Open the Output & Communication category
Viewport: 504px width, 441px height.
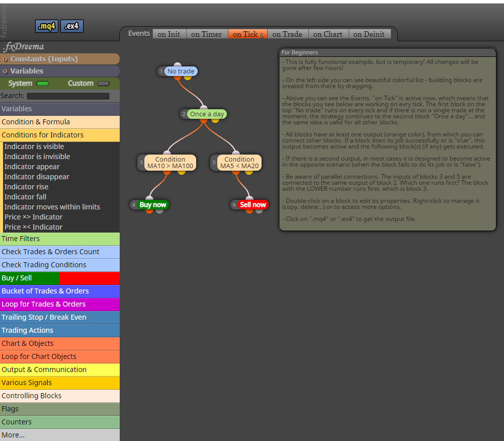point(60,370)
